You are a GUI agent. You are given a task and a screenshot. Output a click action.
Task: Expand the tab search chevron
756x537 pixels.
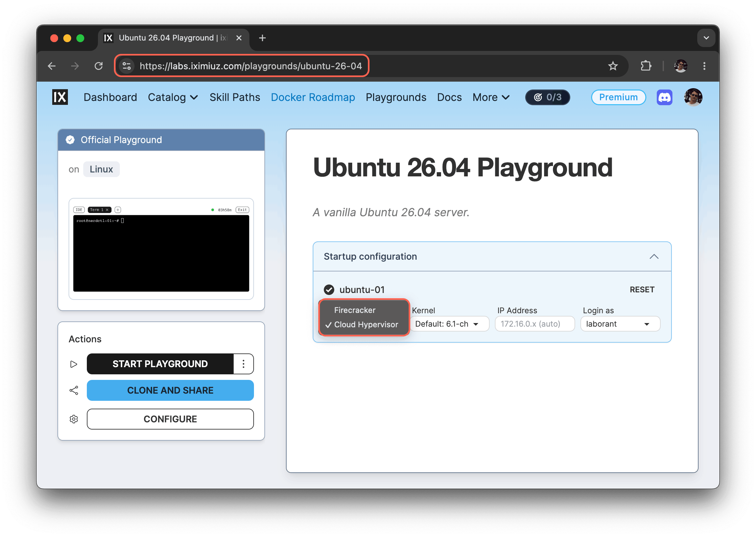706,38
